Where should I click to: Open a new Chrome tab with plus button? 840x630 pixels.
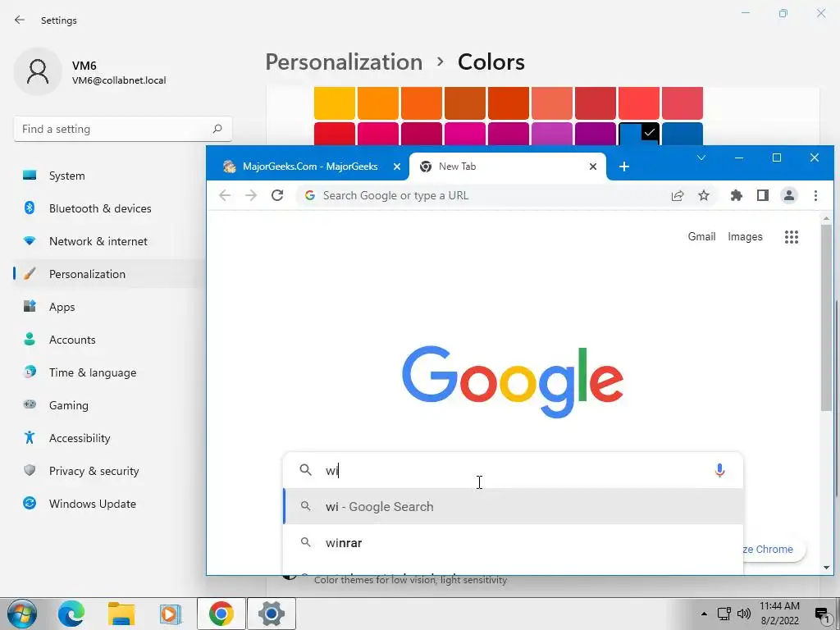[623, 167]
